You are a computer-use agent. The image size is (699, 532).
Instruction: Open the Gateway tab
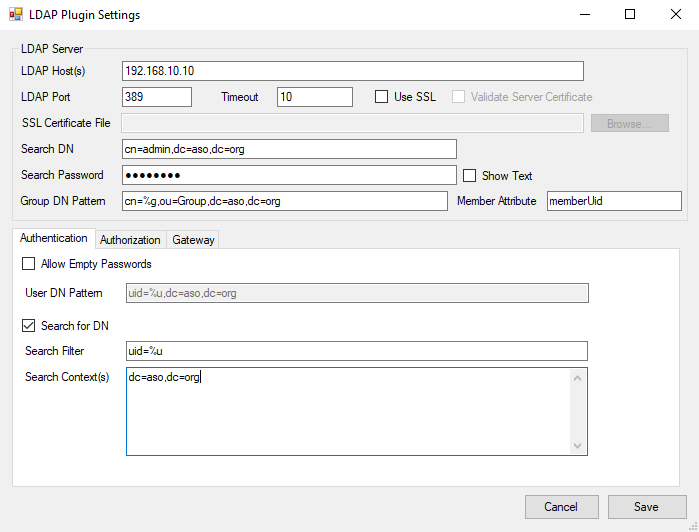coord(192,240)
